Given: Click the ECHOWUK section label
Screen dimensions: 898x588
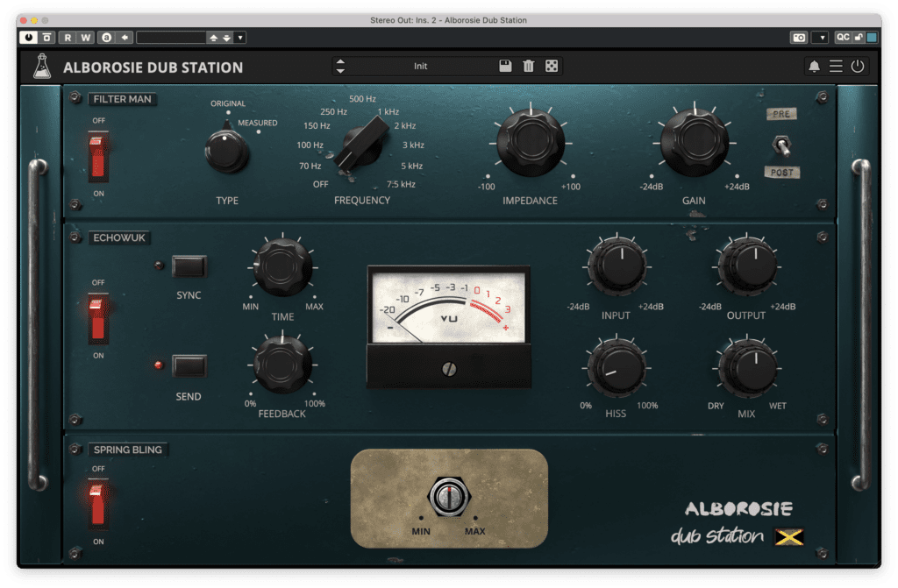Looking at the screenshot, I should click(119, 237).
